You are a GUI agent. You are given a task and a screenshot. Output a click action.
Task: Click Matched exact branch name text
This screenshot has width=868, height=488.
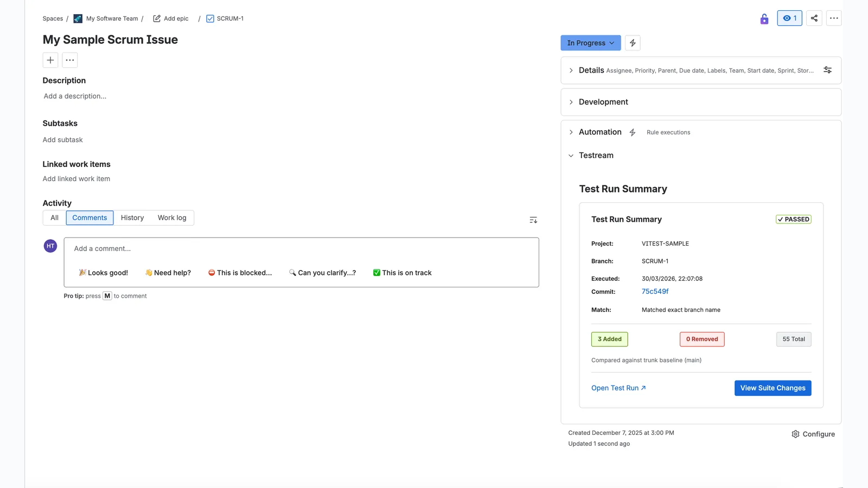tap(681, 310)
